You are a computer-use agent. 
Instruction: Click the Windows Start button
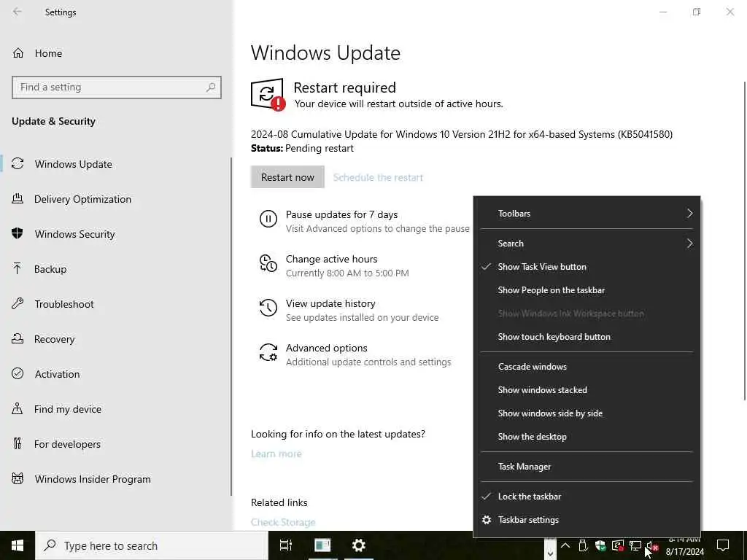pyautogui.click(x=18, y=545)
